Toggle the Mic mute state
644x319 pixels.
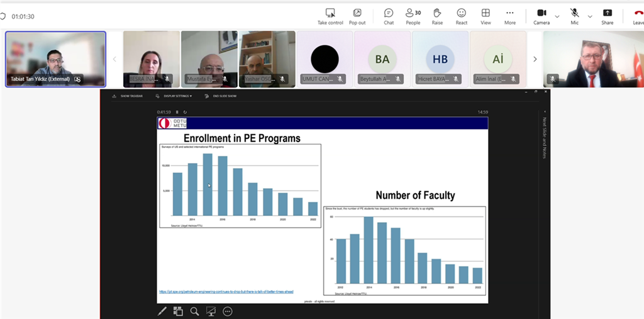click(574, 16)
